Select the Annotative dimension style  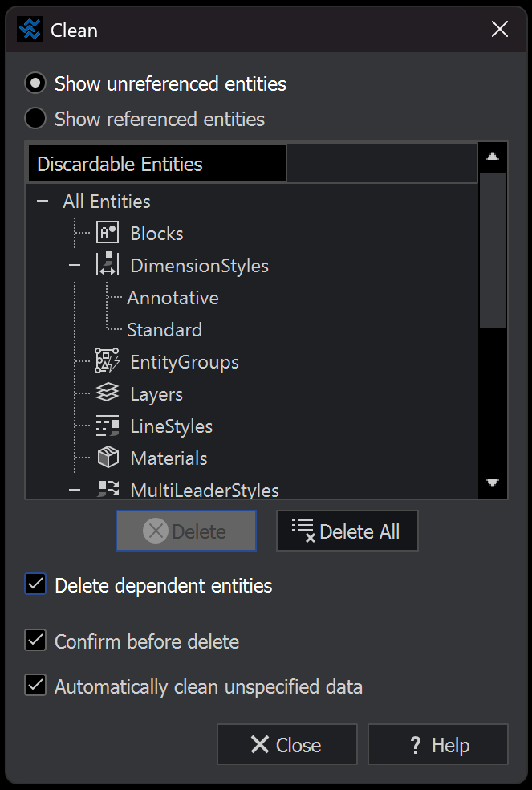[x=173, y=297]
